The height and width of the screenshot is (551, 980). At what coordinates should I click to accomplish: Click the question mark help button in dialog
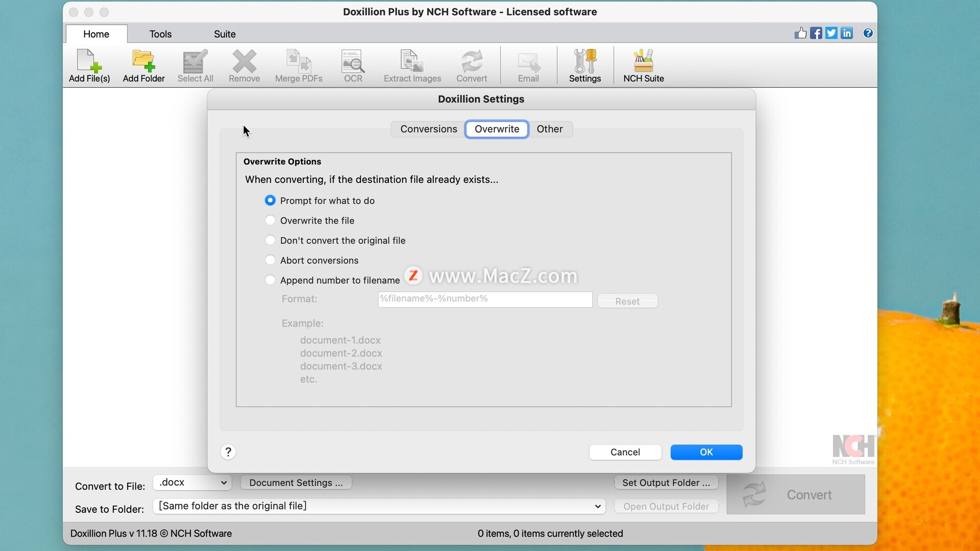tap(228, 452)
